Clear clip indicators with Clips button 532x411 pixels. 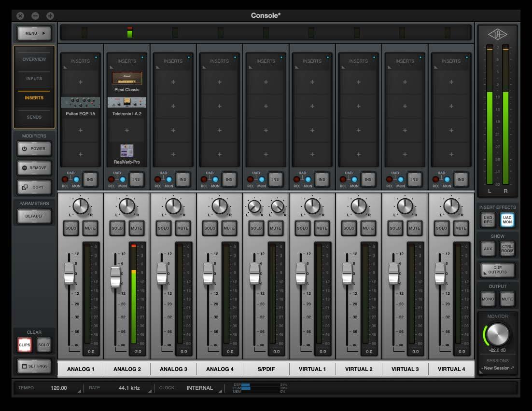(x=25, y=345)
